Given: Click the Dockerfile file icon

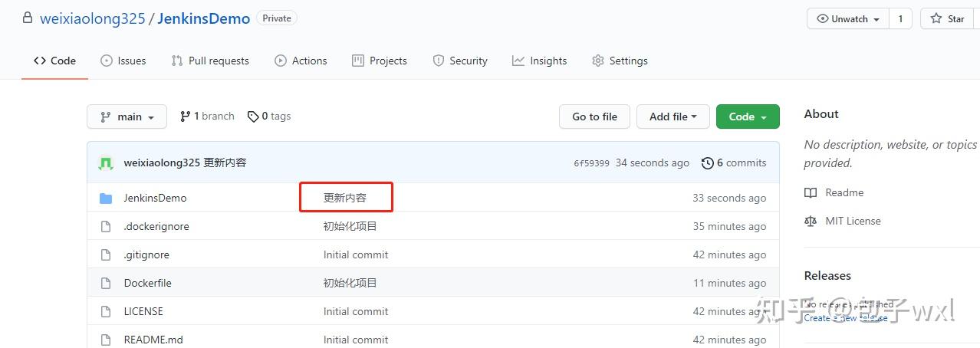Looking at the screenshot, I should [106, 283].
